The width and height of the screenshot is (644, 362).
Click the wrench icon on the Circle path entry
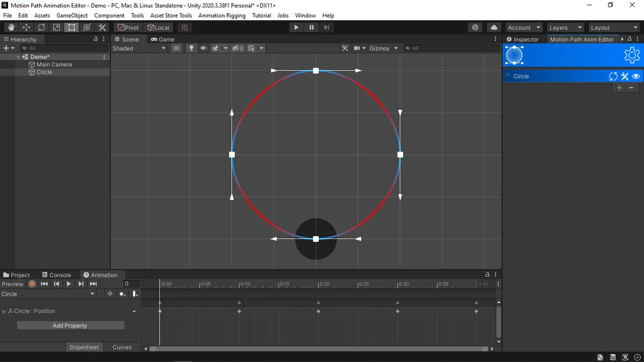(624, 76)
